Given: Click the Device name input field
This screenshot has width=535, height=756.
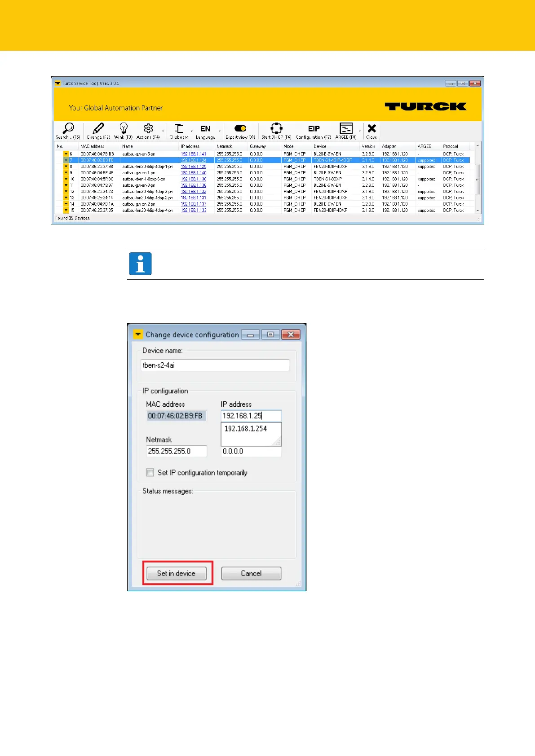Looking at the screenshot, I should coord(215,365).
